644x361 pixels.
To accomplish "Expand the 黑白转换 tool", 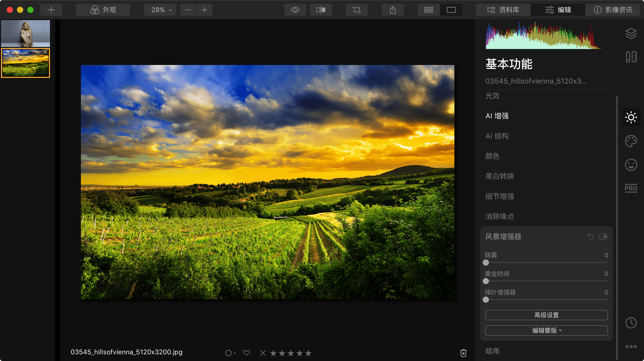I will point(547,176).
